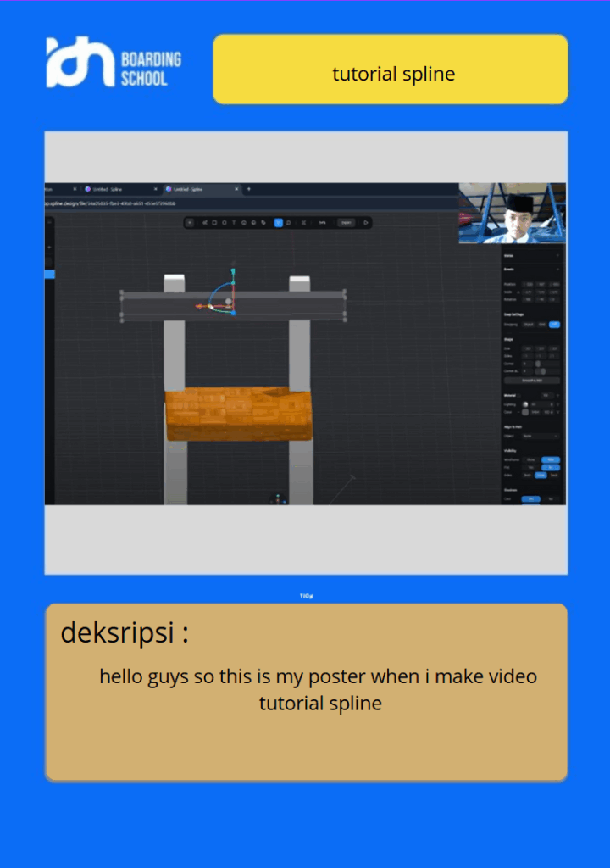Click the green Y-axis gizmo arrow

(233, 273)
